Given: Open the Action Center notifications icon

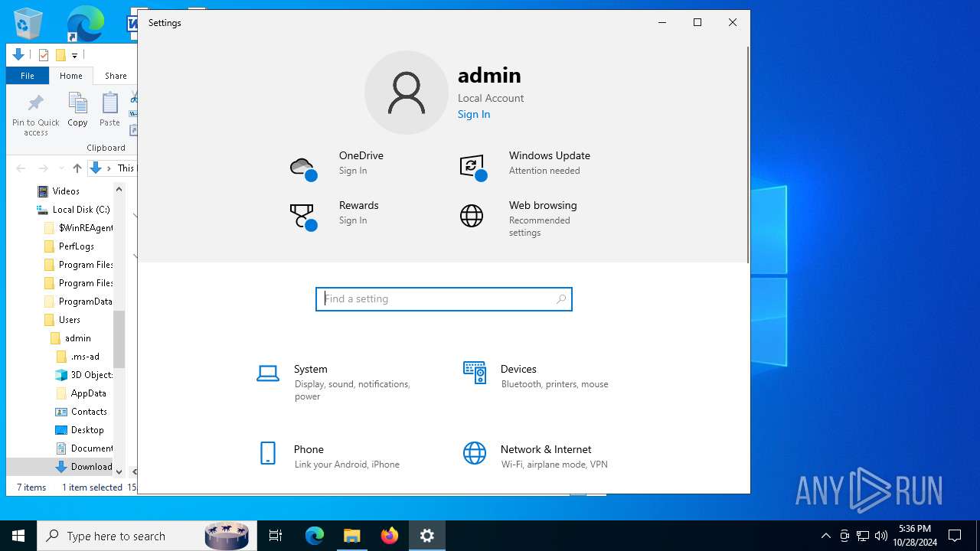Looking at the screenshot, I should [x=955, y=536].
